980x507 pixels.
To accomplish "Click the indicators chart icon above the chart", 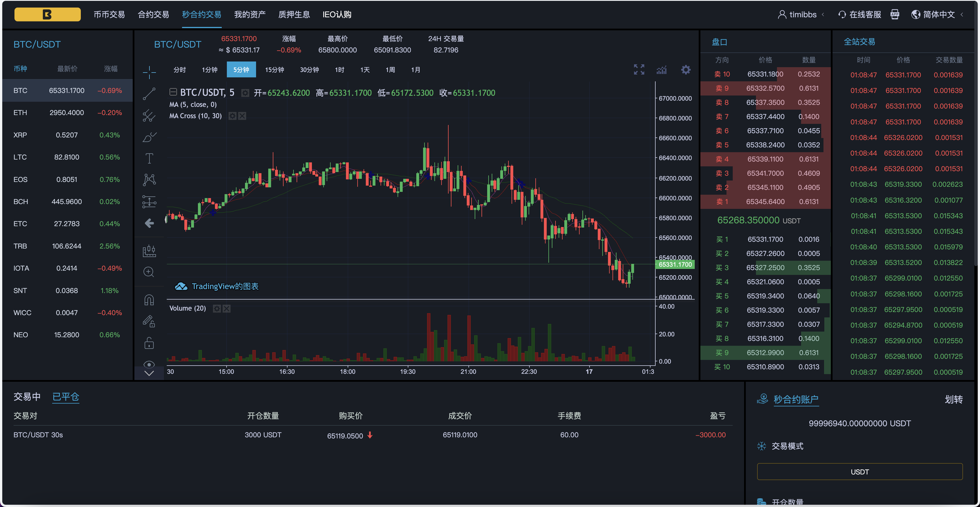I will [x=662, y=70].
